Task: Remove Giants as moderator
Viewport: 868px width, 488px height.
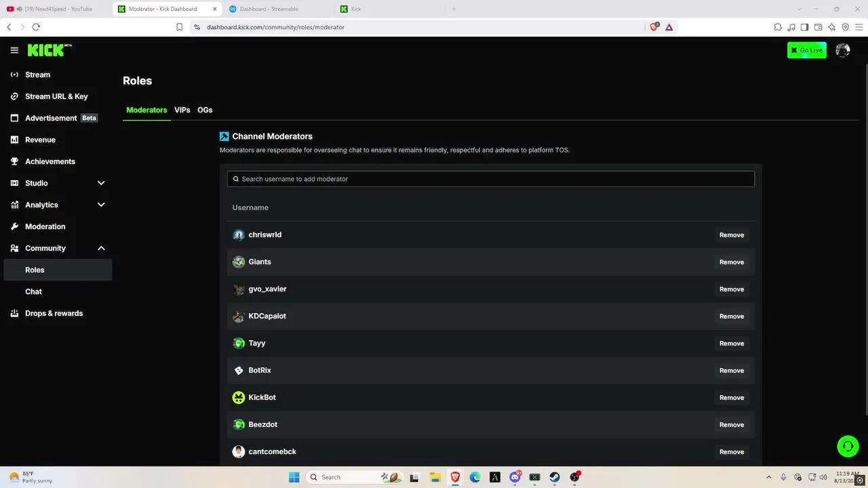Action: [x=732, y=262]
